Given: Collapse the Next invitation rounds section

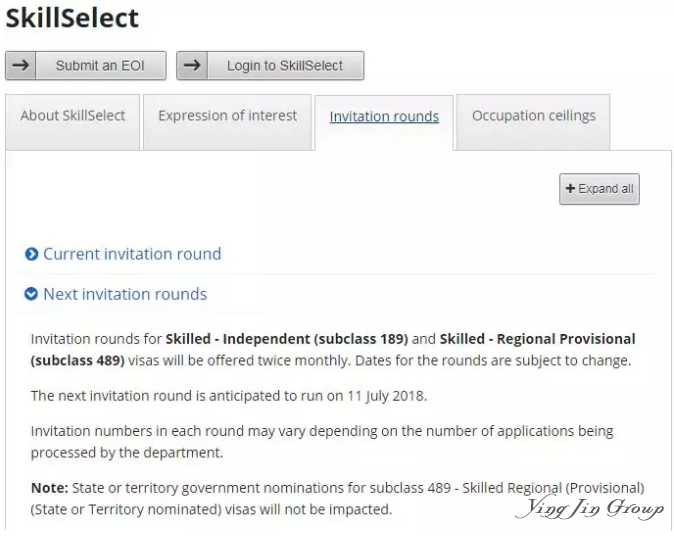Looking at the screenshot, I should point(125,294).
